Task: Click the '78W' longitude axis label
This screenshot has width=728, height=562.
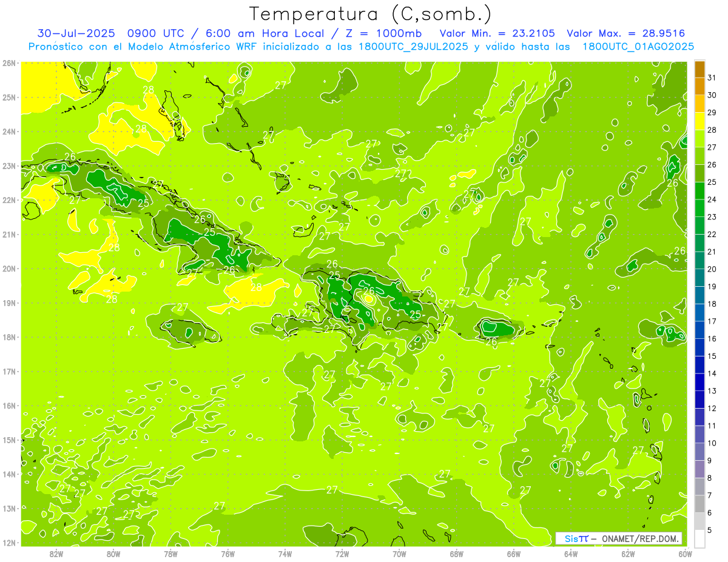Action: (170, 554)
